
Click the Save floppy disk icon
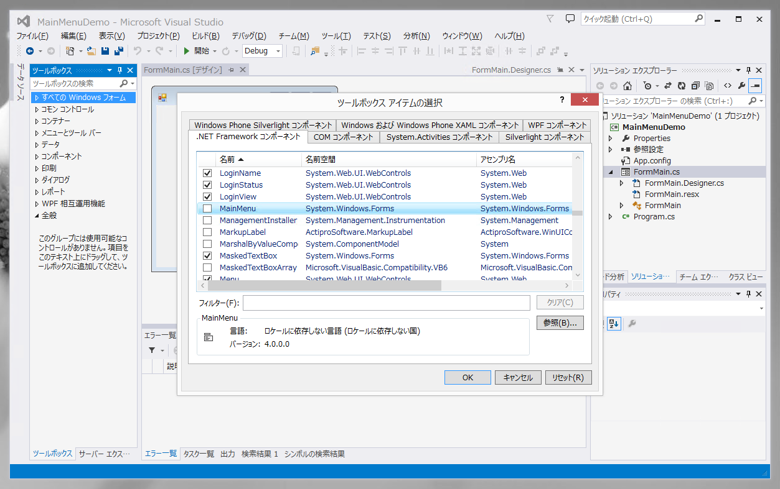(105, 51)
